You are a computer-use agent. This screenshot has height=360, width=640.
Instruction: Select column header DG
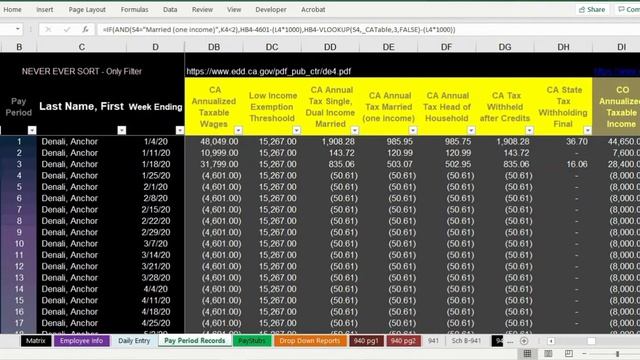click(x=505, y=47)
